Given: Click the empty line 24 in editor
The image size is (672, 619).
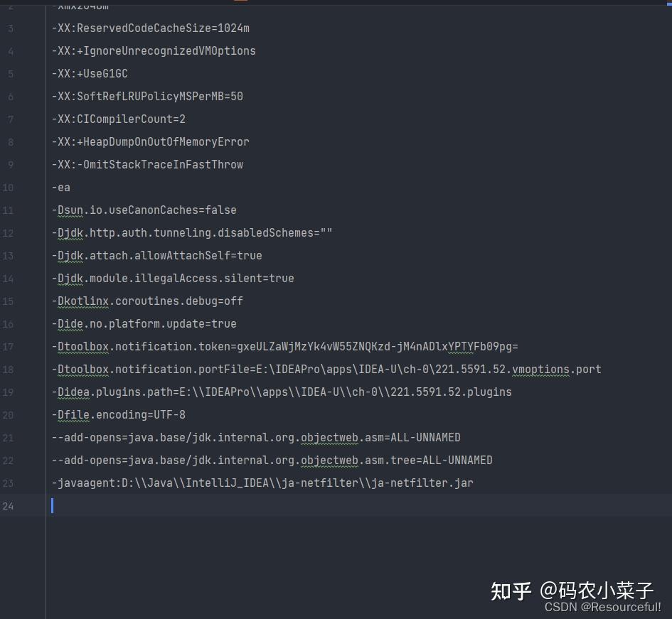Looking at the screenshot, I should (284, 506).
